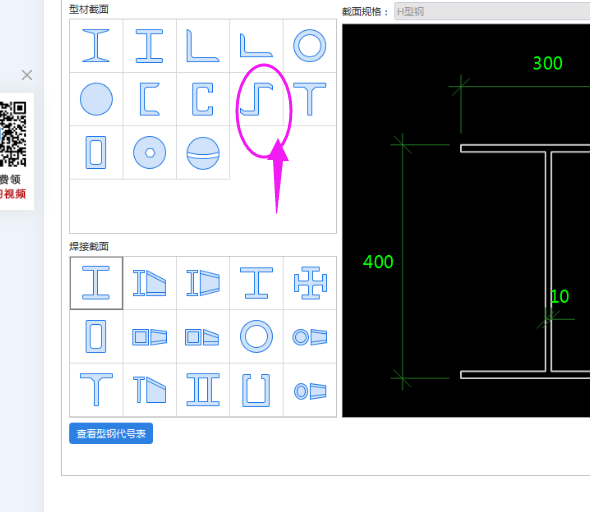Select the T-shaped profile section
The width and height of the screenshot is (590, 512).
coord(310,99)
